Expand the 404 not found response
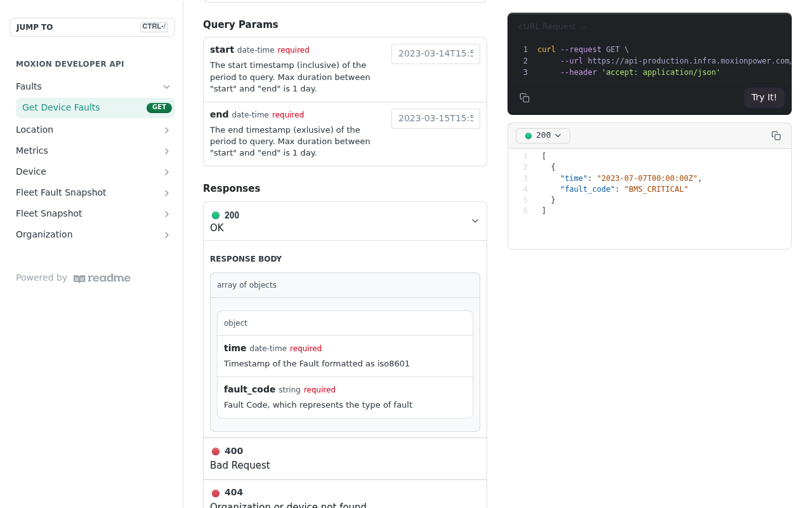The width and height of the screenshot is (812, 508). (x=345, y=494)
